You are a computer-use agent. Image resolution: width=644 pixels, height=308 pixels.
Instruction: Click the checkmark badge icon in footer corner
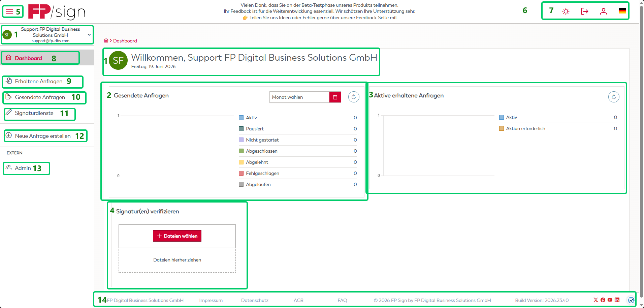pos(631,300)
